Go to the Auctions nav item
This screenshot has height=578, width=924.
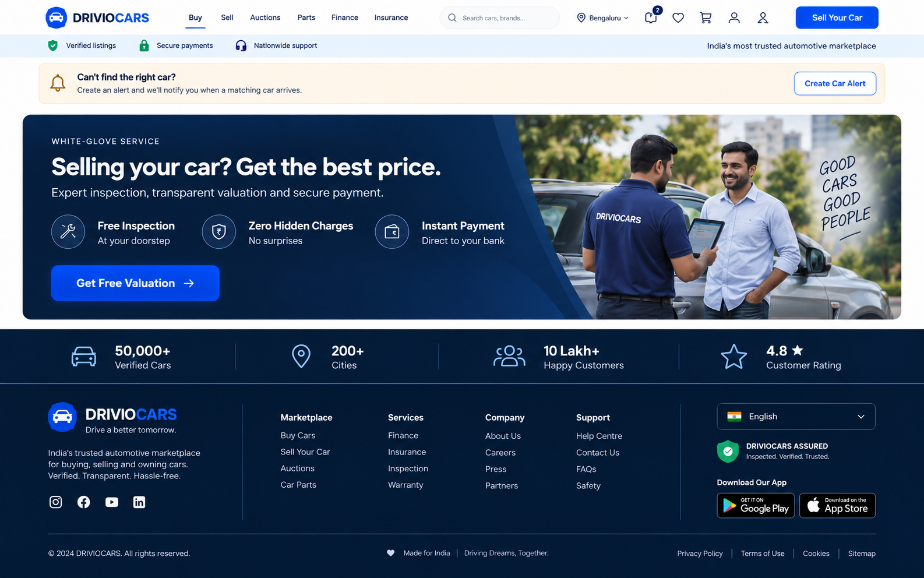point(265,17)
